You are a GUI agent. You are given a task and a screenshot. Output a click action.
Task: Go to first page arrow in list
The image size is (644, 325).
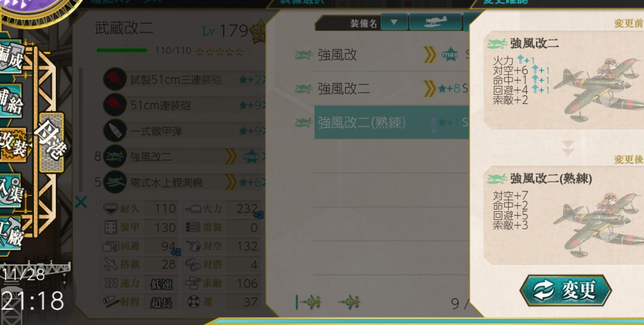[309, 302]
